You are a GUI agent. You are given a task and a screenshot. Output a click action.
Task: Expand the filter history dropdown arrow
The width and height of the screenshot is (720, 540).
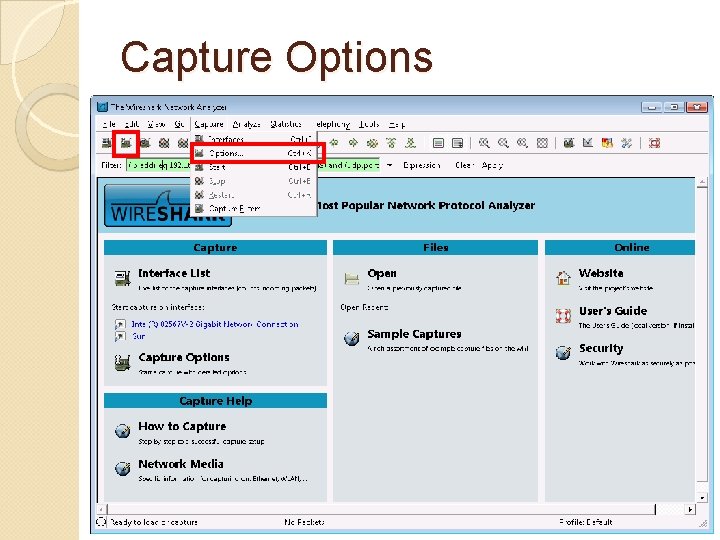pyautogui.click(x=389, y=165)
